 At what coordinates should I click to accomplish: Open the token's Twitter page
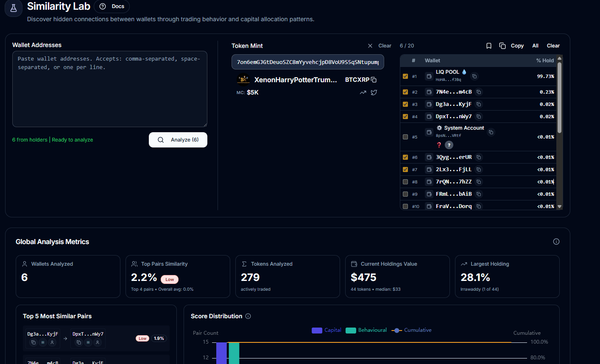pos(374,92)
